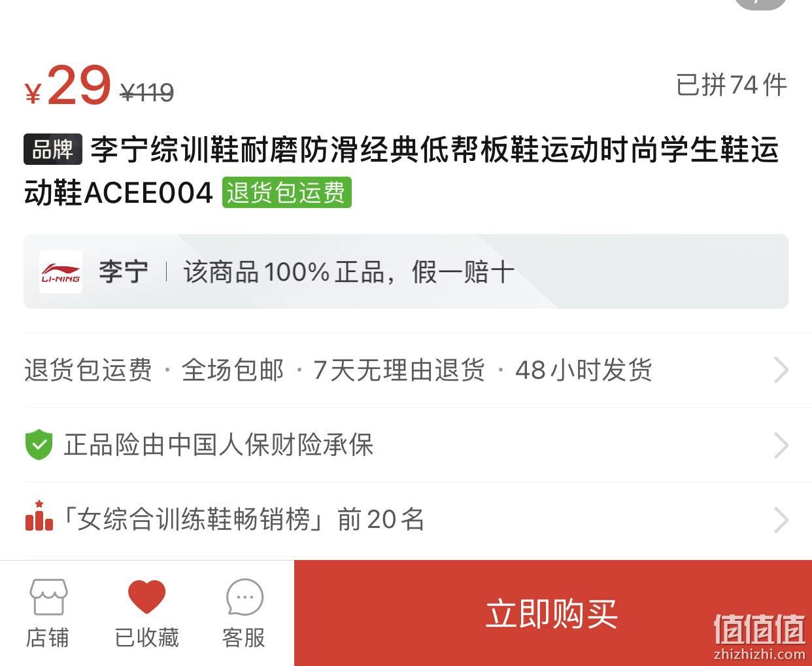This screenshot has width=812, height=666.
Task: Expand the 畅销榜 ranking row chevron
Action: pos(781,520)
